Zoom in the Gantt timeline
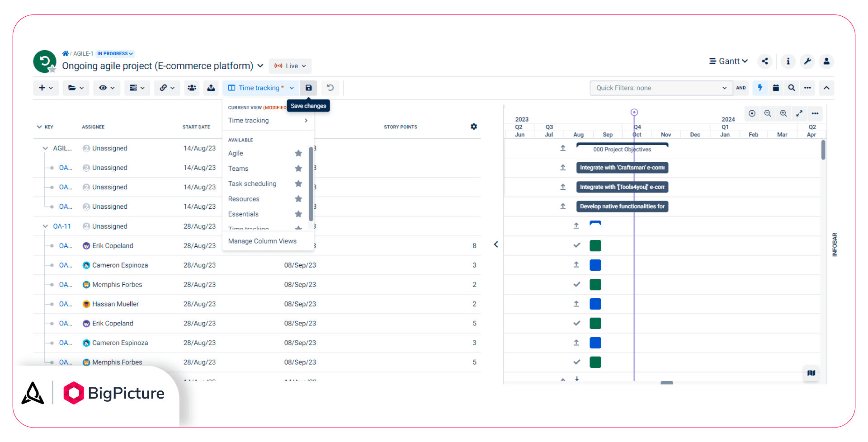868x442 pixels. 783,113
